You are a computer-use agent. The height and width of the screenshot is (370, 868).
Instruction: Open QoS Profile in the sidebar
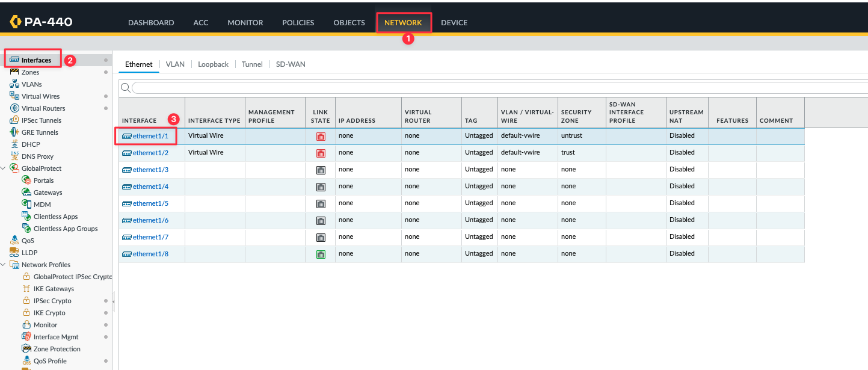click(x=51, y=361)
